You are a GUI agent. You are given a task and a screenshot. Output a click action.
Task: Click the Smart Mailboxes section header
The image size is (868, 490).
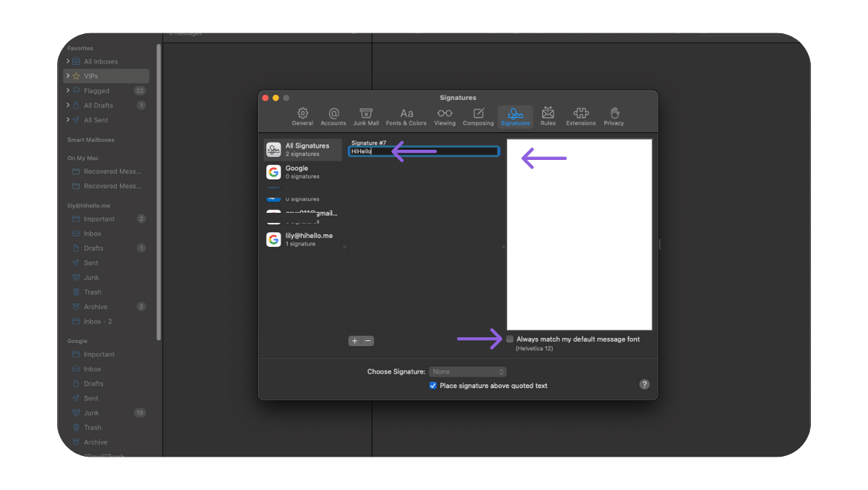tap(91, 140)
